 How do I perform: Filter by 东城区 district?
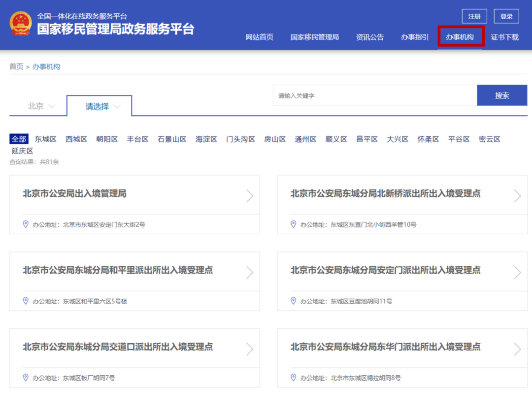point(45,139)
